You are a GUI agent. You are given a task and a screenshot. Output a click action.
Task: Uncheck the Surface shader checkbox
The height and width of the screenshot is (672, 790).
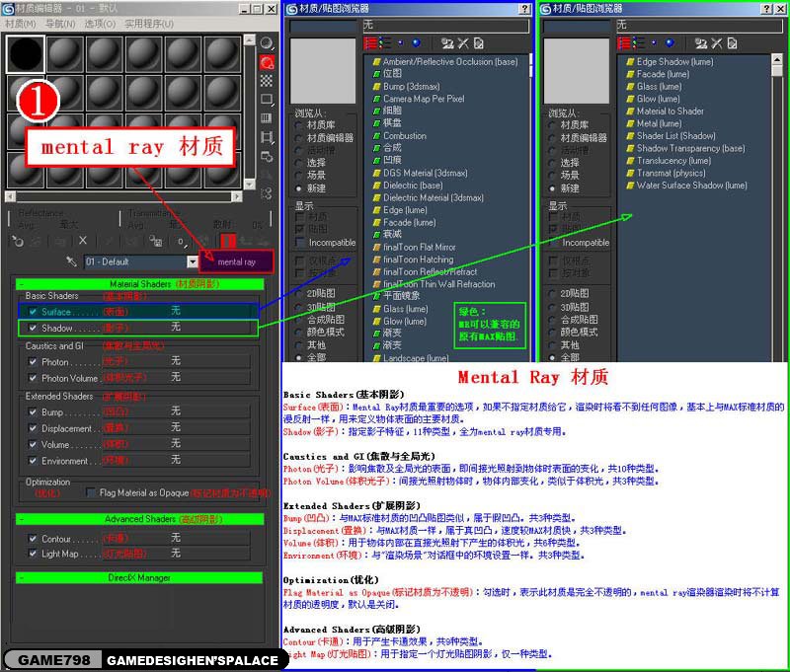tap(34, 311)
